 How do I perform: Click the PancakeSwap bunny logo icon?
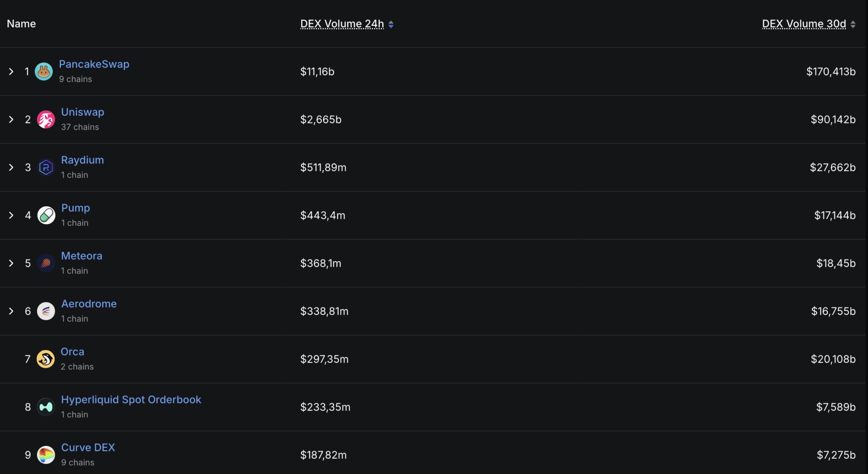coord(44,71)
